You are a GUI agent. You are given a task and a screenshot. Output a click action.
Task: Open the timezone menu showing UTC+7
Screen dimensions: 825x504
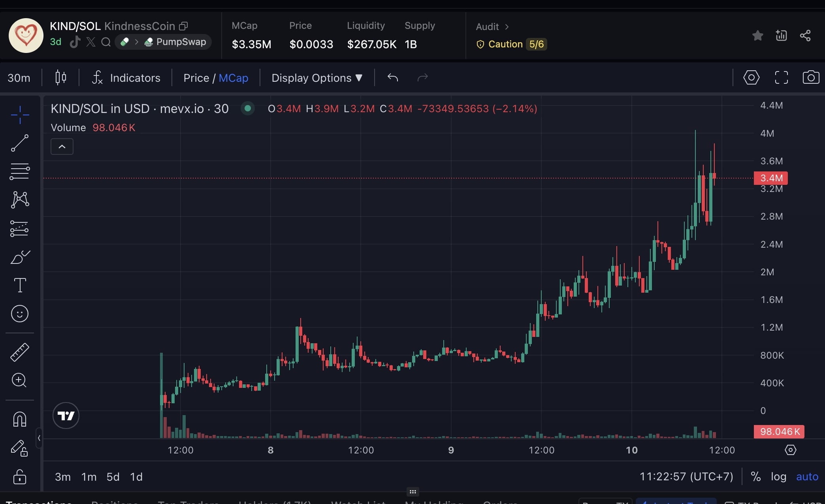(x=686, y=477)
